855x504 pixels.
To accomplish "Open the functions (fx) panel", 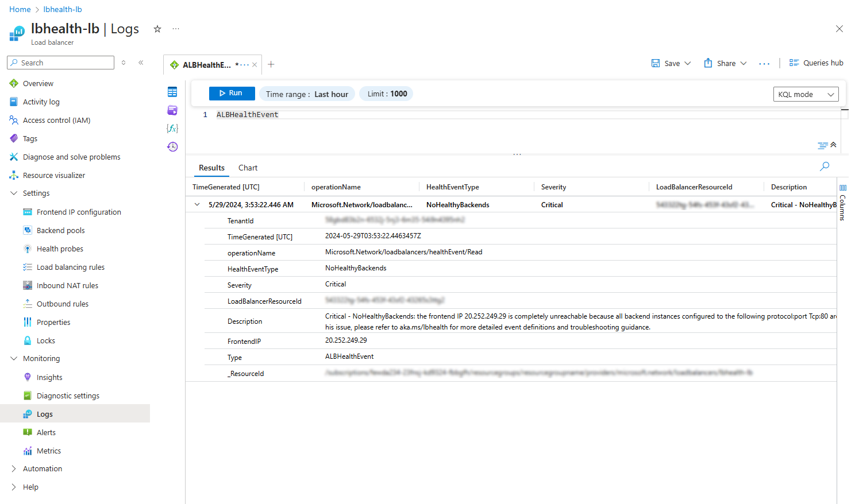I will point(172,128).
